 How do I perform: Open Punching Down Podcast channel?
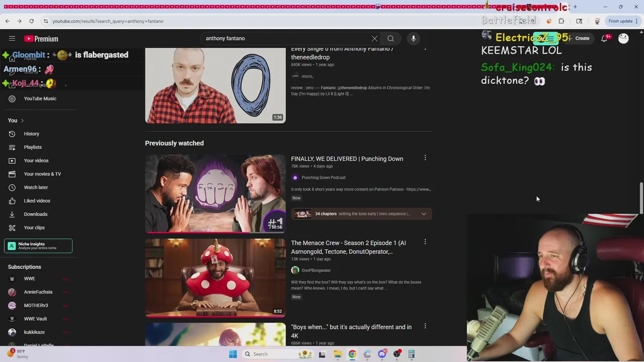coord(324,177)
